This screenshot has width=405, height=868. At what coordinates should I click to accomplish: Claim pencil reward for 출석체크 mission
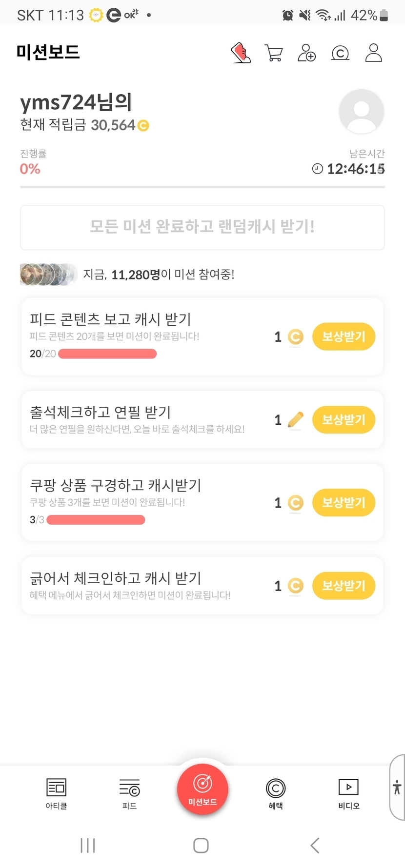pyautogui.click(x=344, y=419)
